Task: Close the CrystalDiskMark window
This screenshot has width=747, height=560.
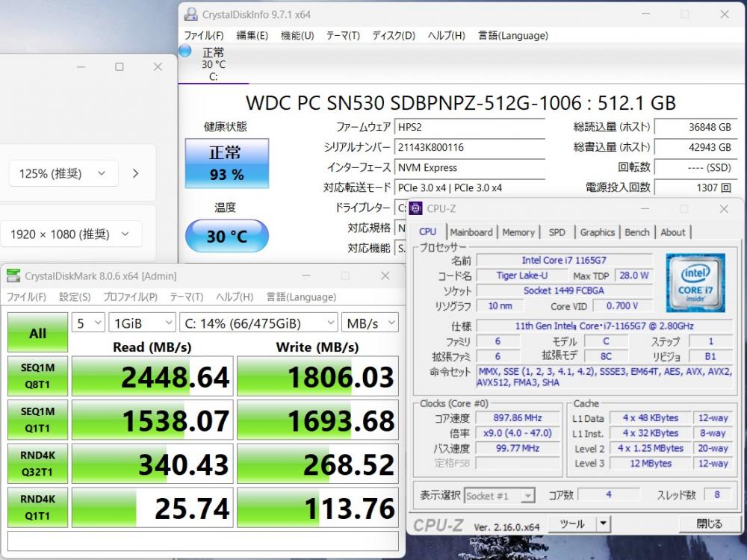Action: point(385,276)
